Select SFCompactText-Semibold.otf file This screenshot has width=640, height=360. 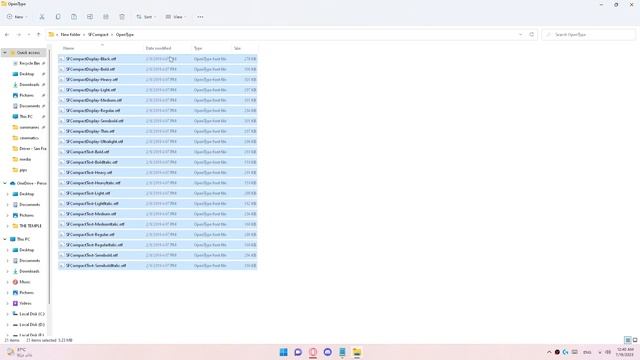click(158, 255)
